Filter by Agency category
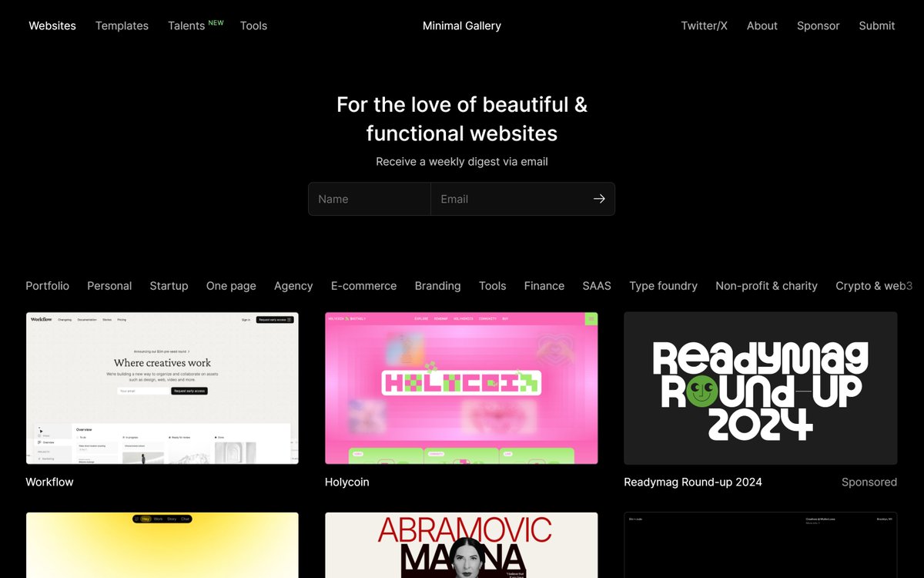This screenshot has width=924, height=578. [x=293, y=285]
